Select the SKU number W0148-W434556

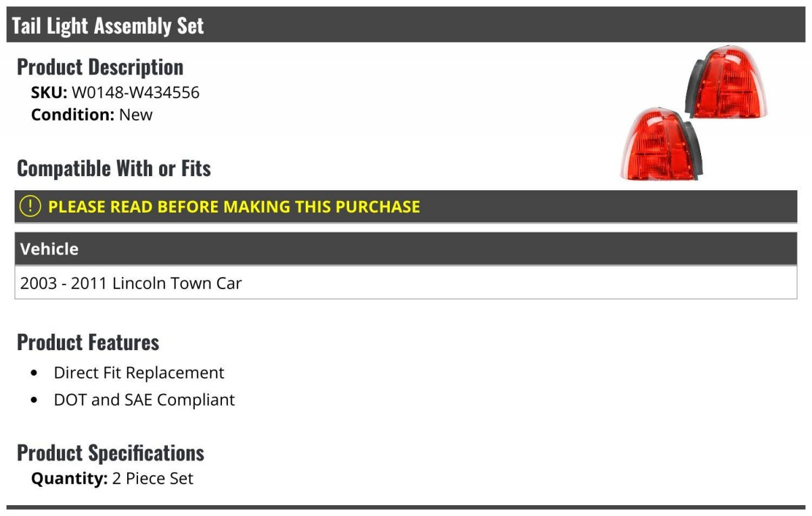pos(135,92)
